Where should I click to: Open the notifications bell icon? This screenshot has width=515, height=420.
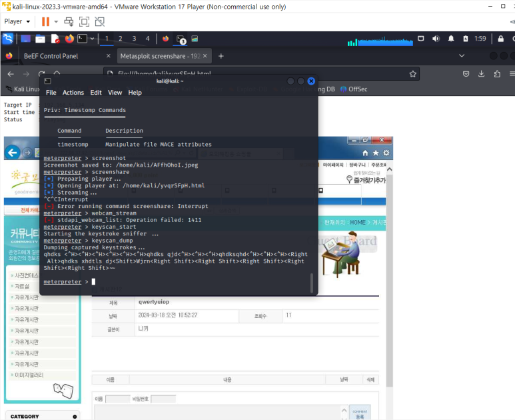(451, 39)
